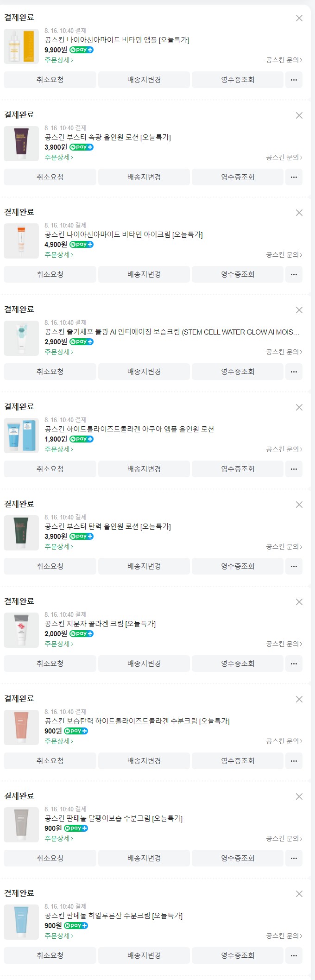The height and width of the screenshot is (980, 315).
Task: Open 주문상세 for the niacinamide vitamin ampoule
Action: tap(59, 60)
